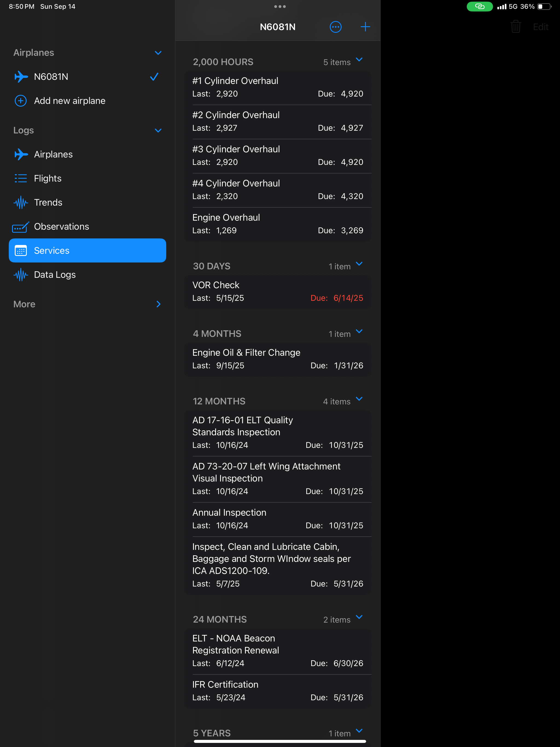This screenshot has height=747, width=560.
Task: Collapse the Logs sidebar section
Action: pos(158,131)
